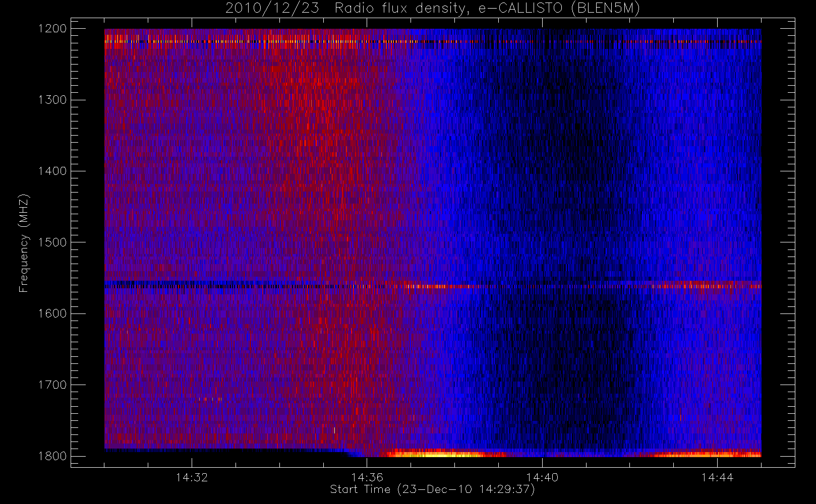Click the 14:32 time tick label
The height and width of the screenshot is (504, 816).
[x=192, y=477]
